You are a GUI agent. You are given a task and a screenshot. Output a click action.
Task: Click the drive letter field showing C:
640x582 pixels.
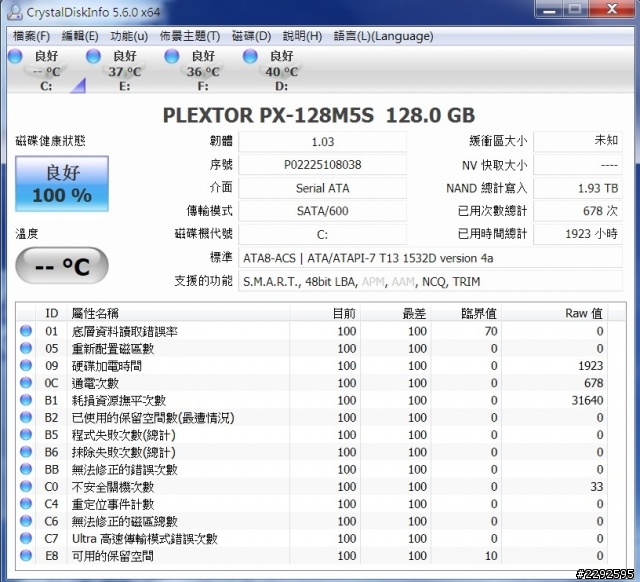322,234
